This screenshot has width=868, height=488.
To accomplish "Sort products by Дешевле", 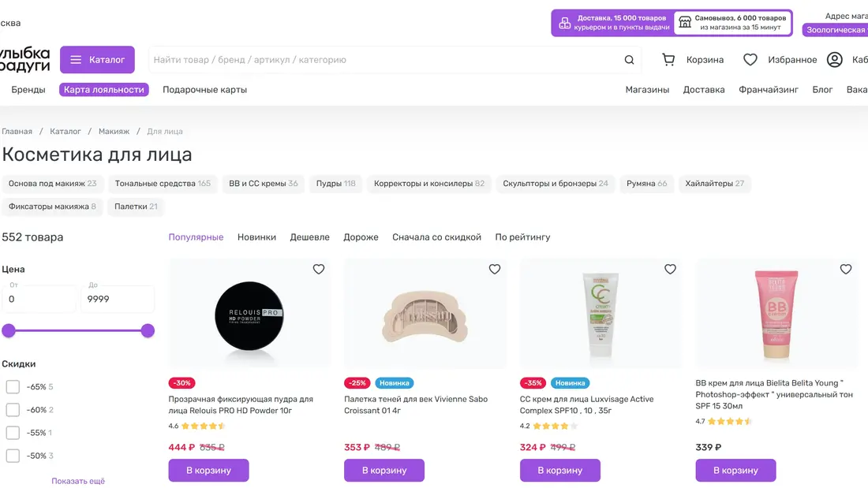I will tap(309, 237).
